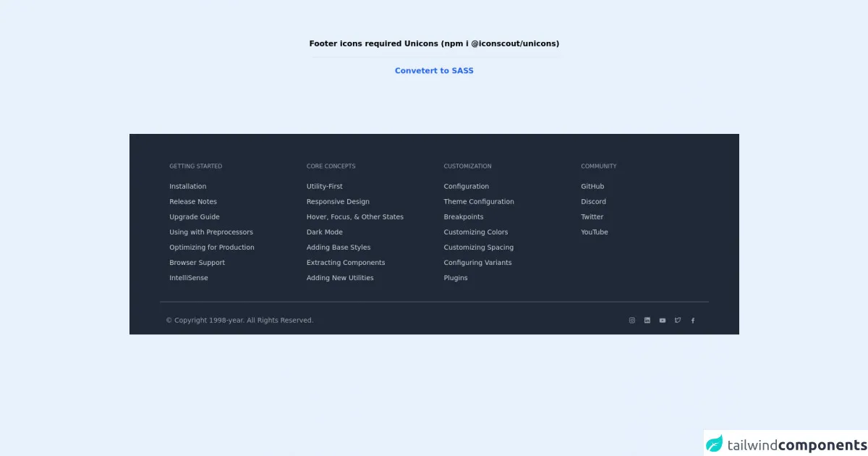Open the Plugins link
This screenshot has width=868, height=456.
[x=456, y=278]
